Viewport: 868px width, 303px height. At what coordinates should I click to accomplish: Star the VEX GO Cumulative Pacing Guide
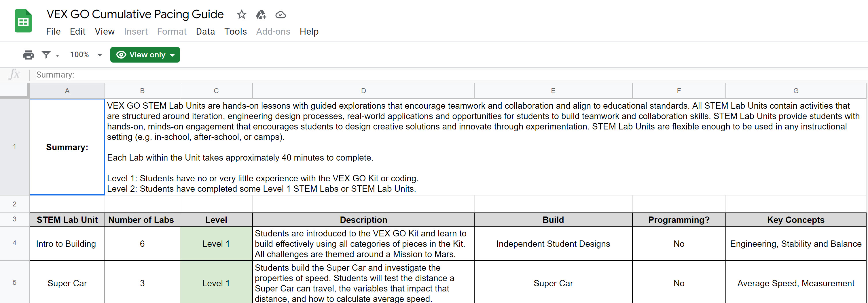pyautogui.click(x=241, y=14)
